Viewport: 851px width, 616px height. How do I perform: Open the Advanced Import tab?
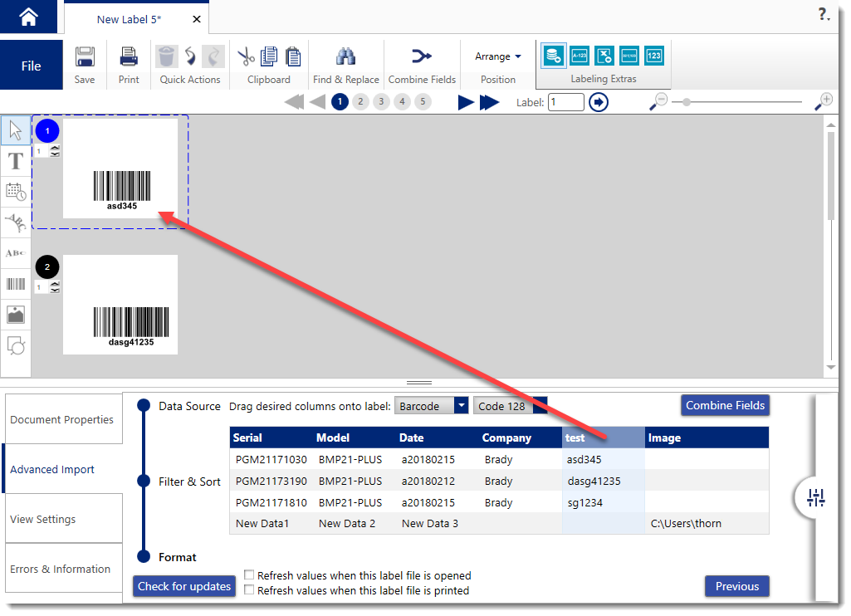[x=63, y=469]
